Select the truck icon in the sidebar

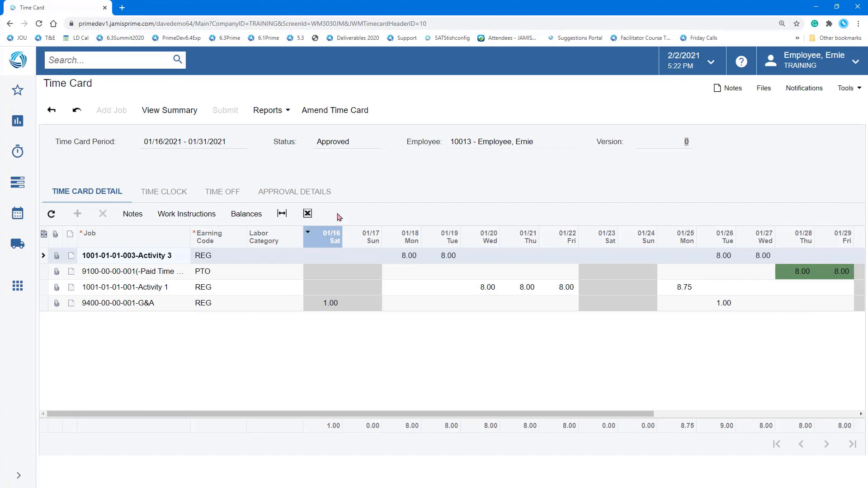point(17,244)
